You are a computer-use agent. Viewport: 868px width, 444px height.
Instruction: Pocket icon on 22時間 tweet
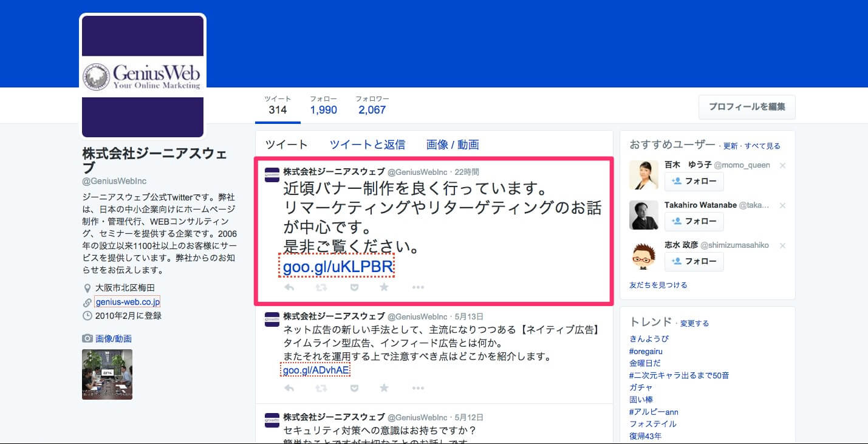click(x=354, y=287)
